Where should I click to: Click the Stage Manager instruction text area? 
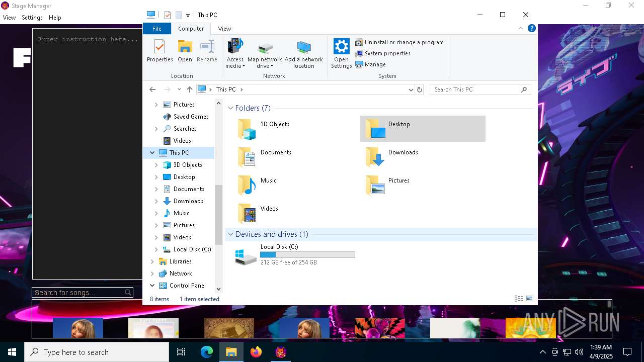(x=88, y=154)
